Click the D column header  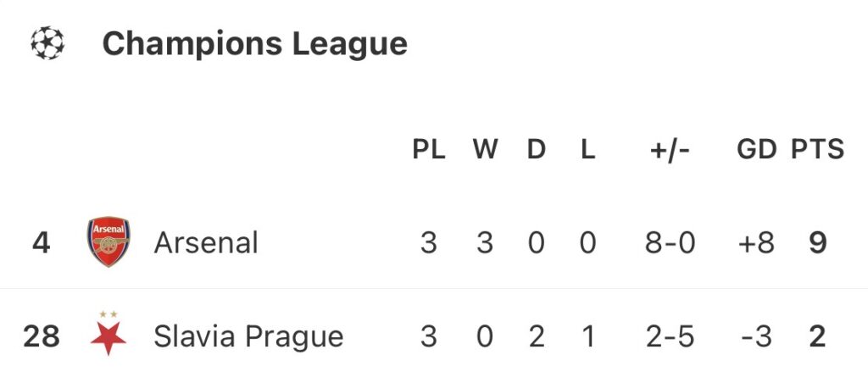(x=537, y=150)
